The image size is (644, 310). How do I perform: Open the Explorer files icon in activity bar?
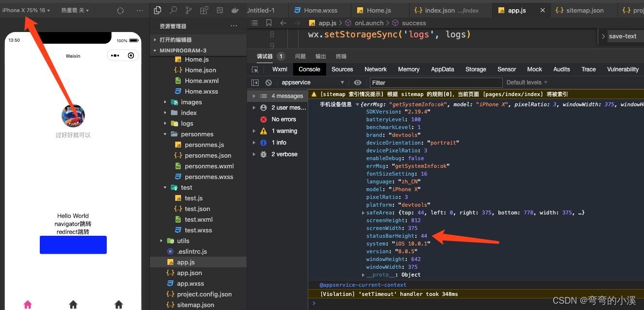(158, 10)
